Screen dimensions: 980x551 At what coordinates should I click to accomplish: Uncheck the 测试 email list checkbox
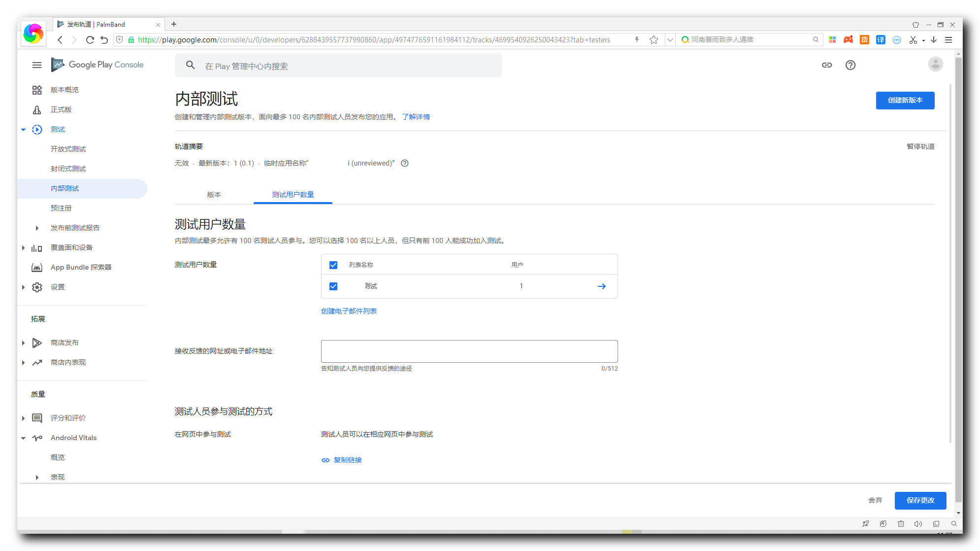click(x=333, y=286)
